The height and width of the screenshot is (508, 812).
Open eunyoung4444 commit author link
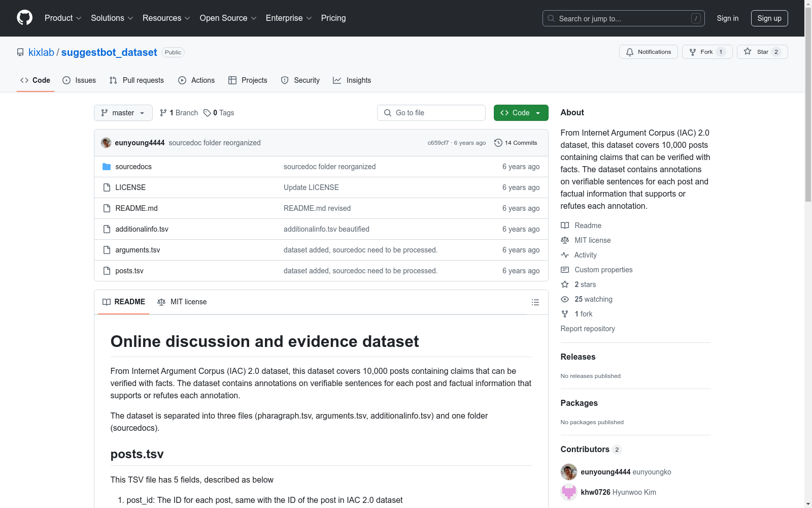(x=140, y=143)
